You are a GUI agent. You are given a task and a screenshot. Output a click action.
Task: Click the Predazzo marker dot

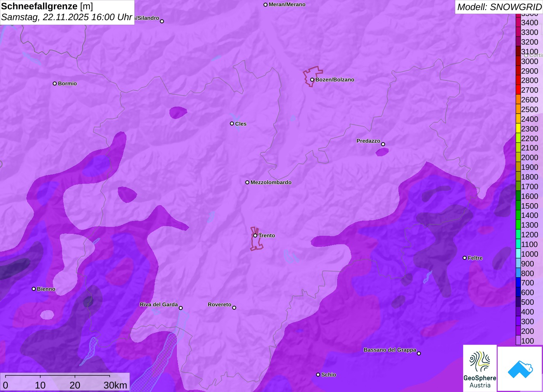[383, 144]
